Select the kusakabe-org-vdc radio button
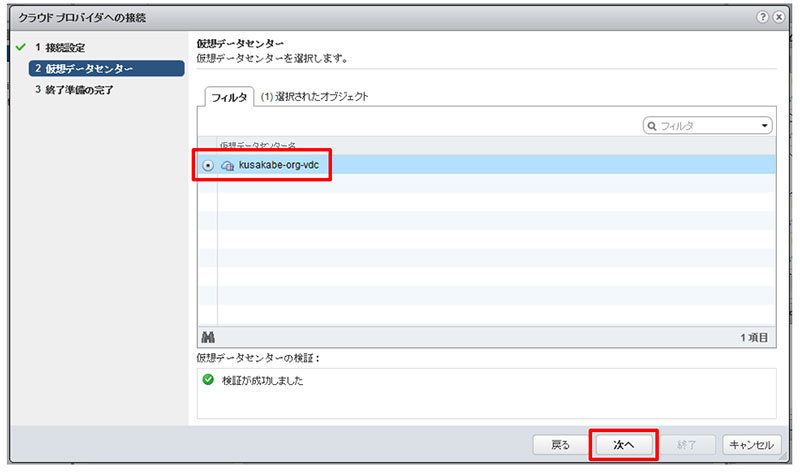The image size is (800, 474). pos(208,165)
